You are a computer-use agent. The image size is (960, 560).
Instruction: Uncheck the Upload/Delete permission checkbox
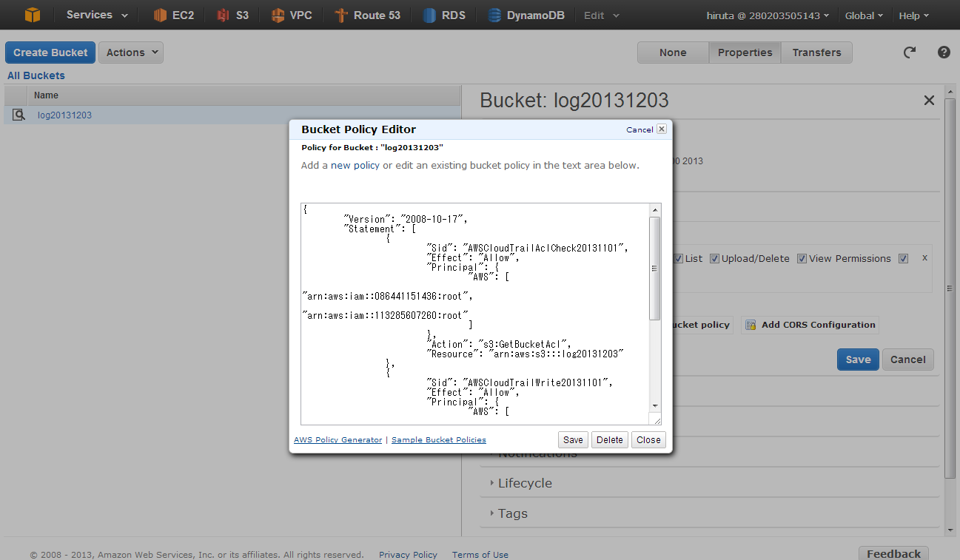[714, 259]
